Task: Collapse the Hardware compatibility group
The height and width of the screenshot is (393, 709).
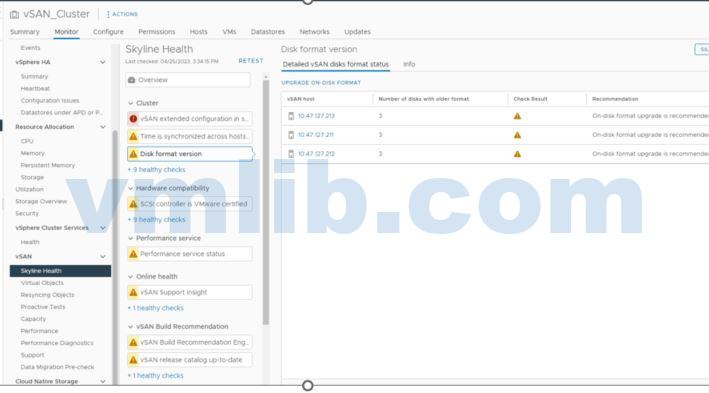Action: pos(130,188)
